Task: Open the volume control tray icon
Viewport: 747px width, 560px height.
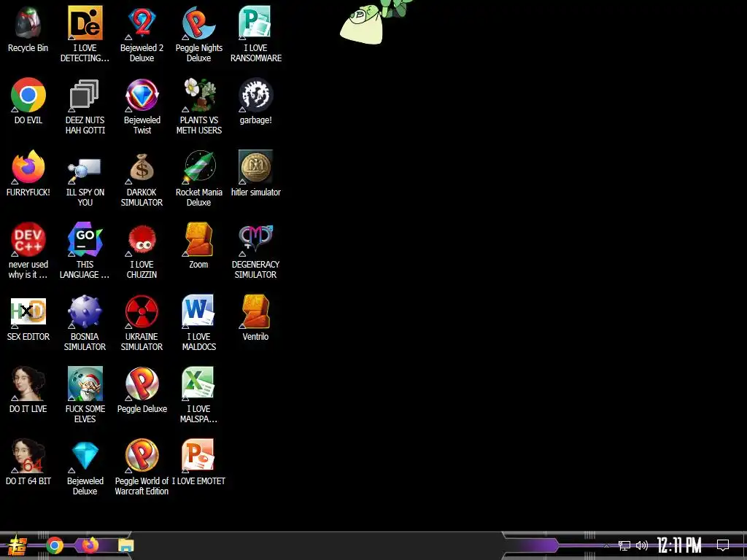Action: click(642, 545)
